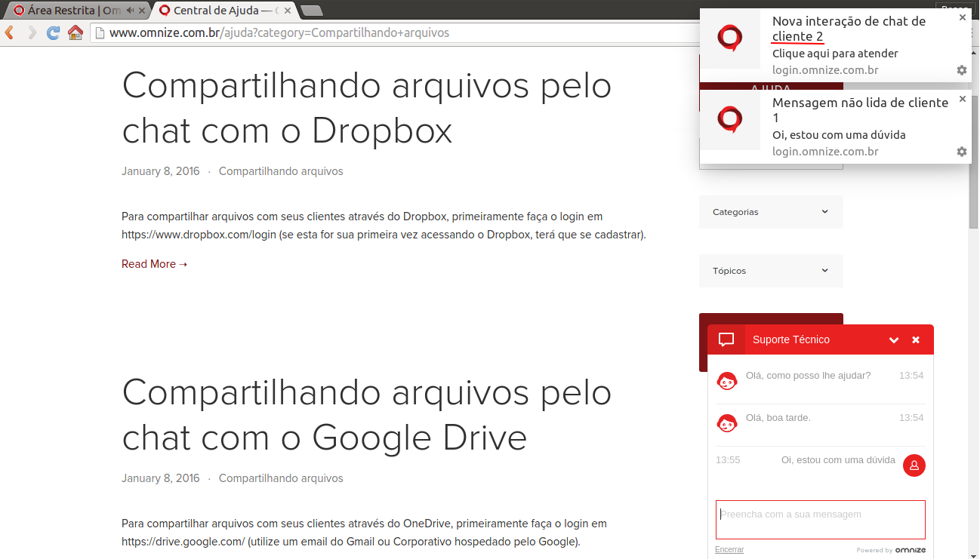
Task: Click the 13:55 timestamp in chat
Action: tap(728, 459)
